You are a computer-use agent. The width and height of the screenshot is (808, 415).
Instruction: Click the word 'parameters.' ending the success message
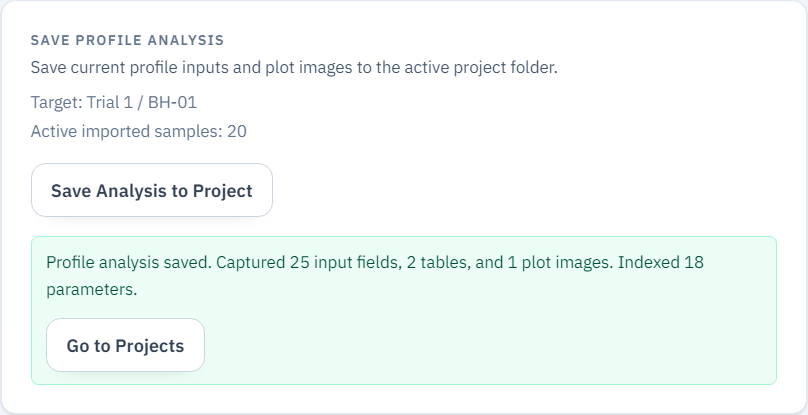coord(91,289)
